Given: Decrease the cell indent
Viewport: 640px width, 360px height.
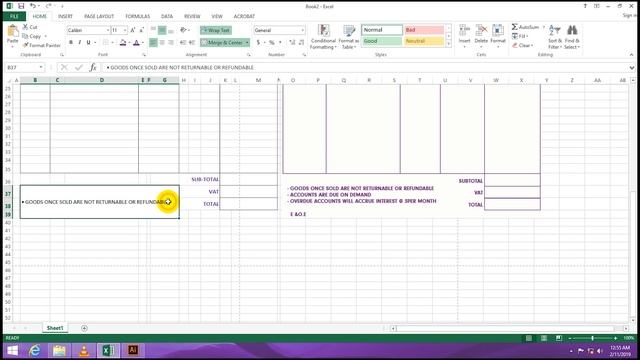Looking at the screenshot, I should click(183, 42).
